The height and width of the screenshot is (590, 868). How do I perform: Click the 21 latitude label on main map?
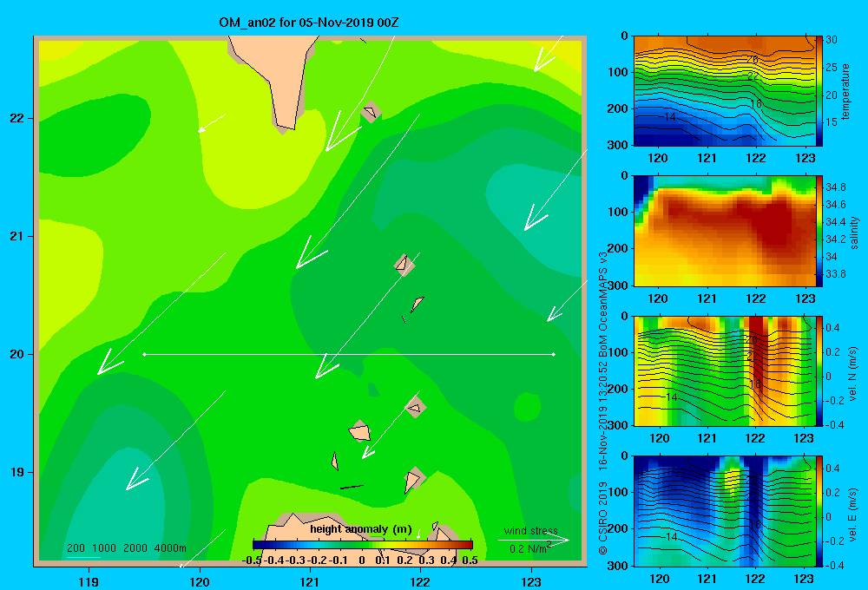pyautogui.click(x=16, y=236)
